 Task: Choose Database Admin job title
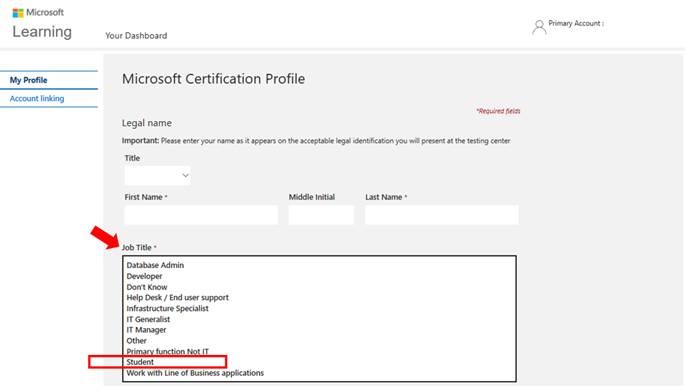click(155, 265)
